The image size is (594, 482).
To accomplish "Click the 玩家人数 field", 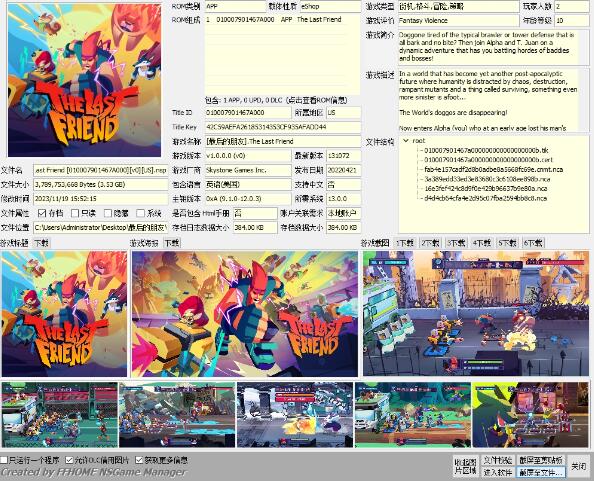I will (x=571, y=6).
